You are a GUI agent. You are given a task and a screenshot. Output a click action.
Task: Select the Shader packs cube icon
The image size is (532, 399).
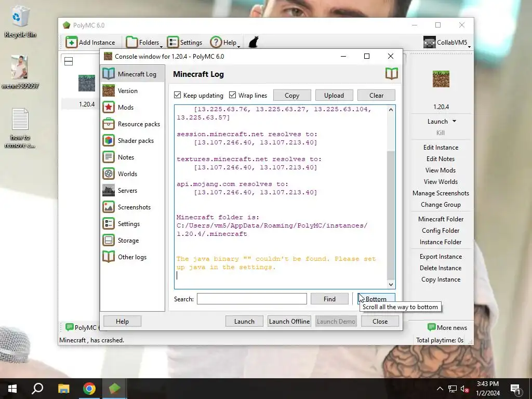coord(109,140)
